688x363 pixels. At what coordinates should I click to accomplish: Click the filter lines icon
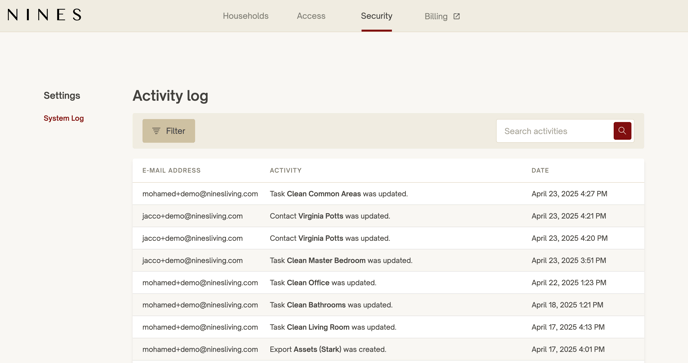(156, 131)
